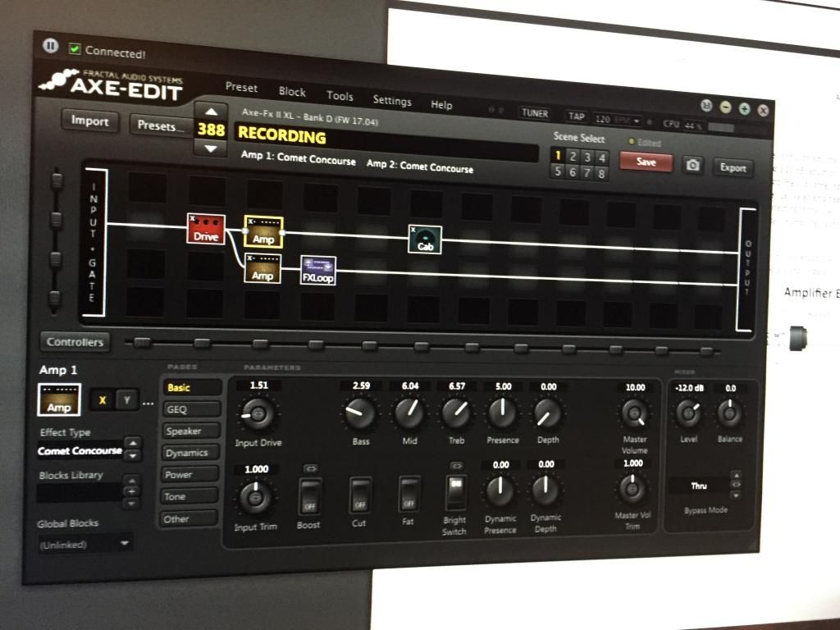Step the Bypass Mode selector up
The image size is (840, 630).
coord(737,475)
